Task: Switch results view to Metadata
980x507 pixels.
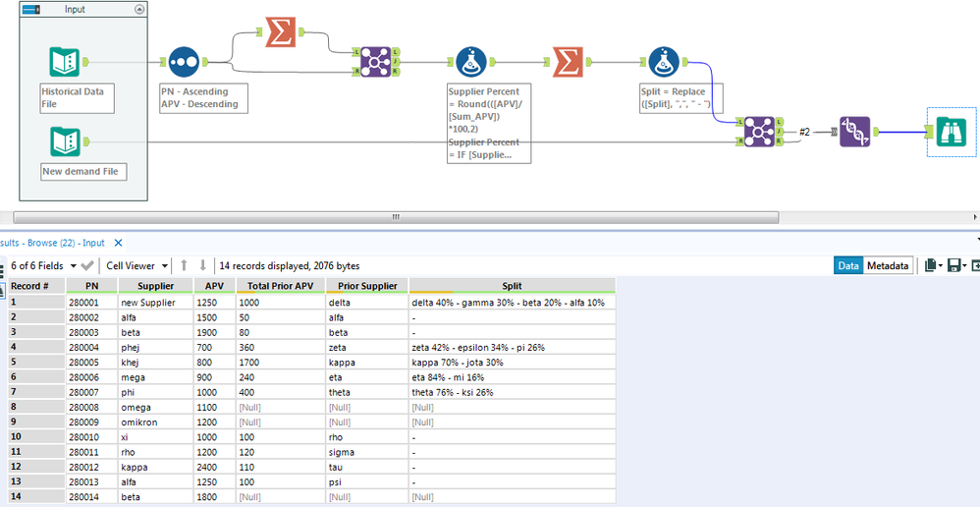Action: pyautogui.click(x=887, y=265)
